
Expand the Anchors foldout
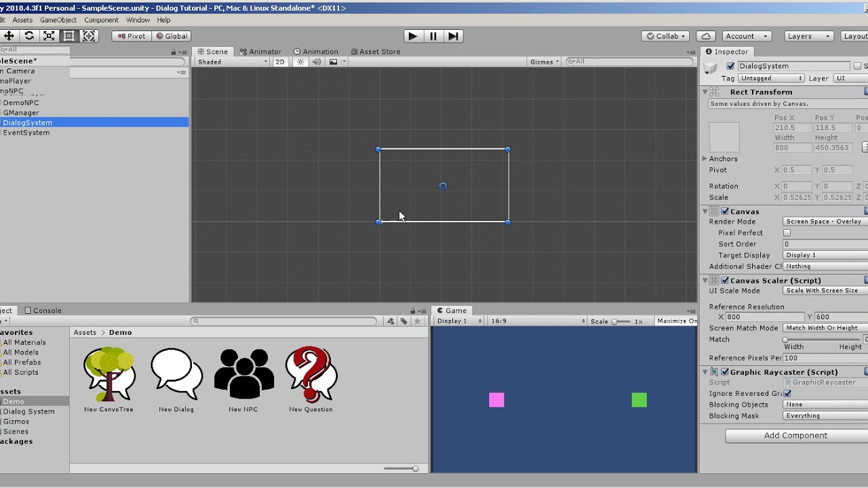[x=705, y=159]
